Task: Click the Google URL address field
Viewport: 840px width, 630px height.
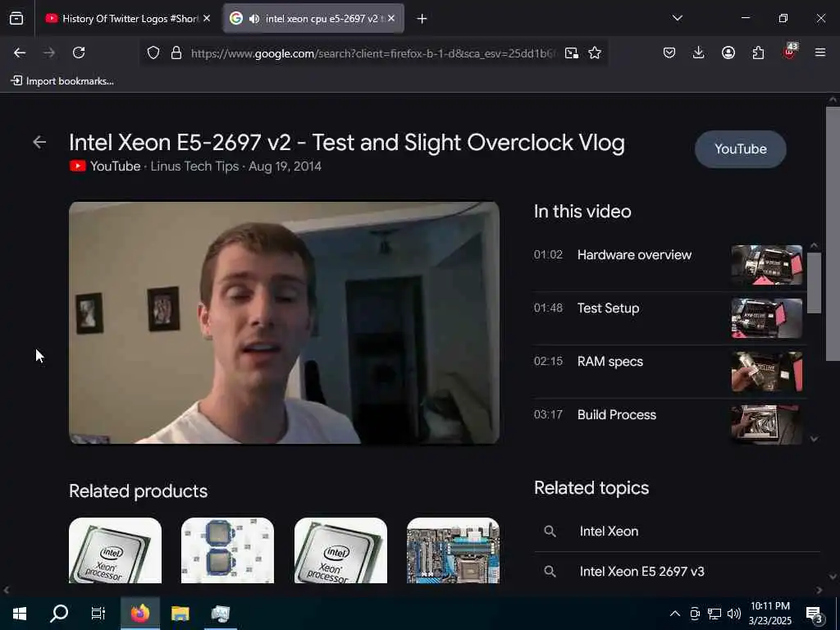Action: coord(373,53)
